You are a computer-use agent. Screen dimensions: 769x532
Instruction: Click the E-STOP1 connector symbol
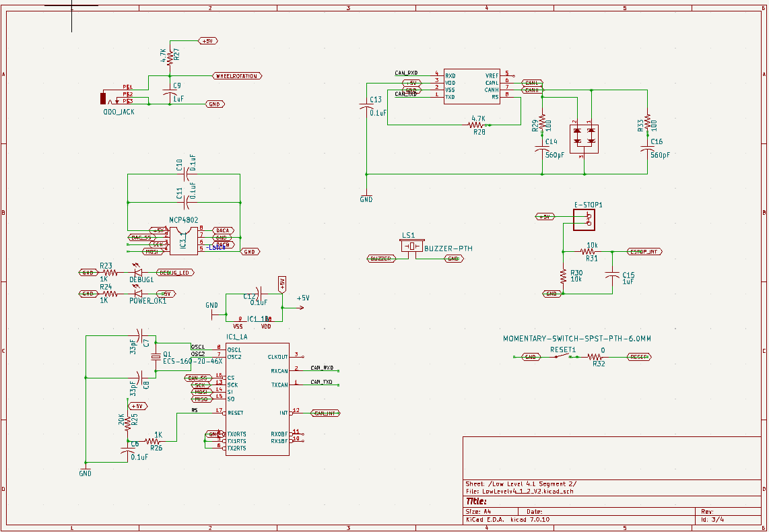tap(584, 220)
